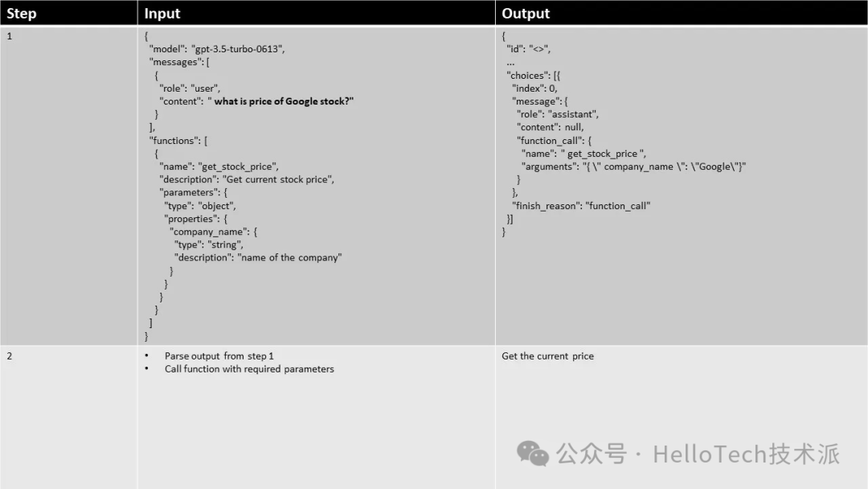Click the WeChat logo in the watermark

pyautogui.click(x=533, y=454)
